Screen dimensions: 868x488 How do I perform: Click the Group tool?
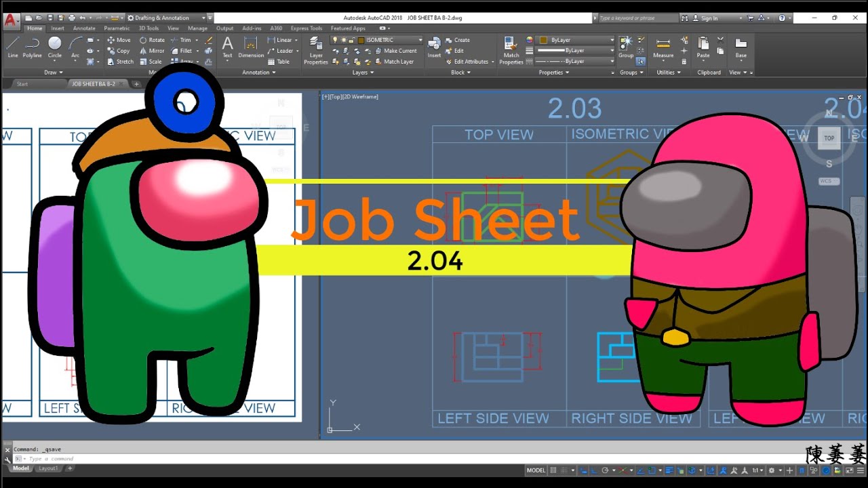626,47
